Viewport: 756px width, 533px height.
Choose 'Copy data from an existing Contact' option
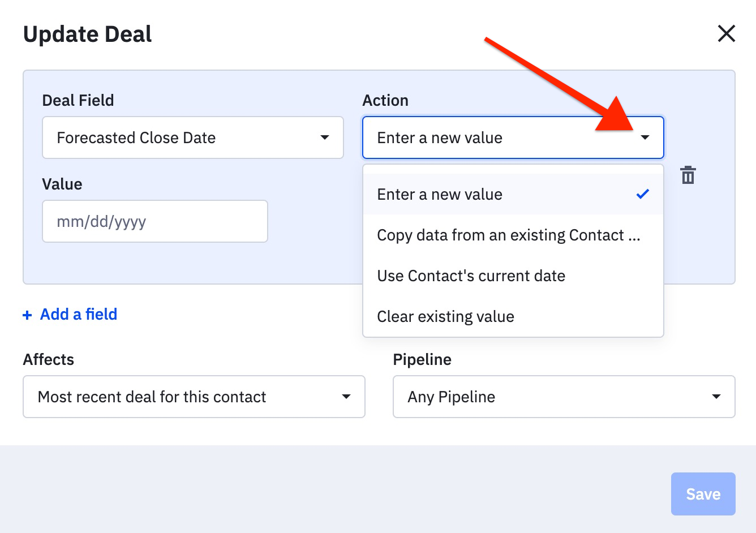coord(508,235)
